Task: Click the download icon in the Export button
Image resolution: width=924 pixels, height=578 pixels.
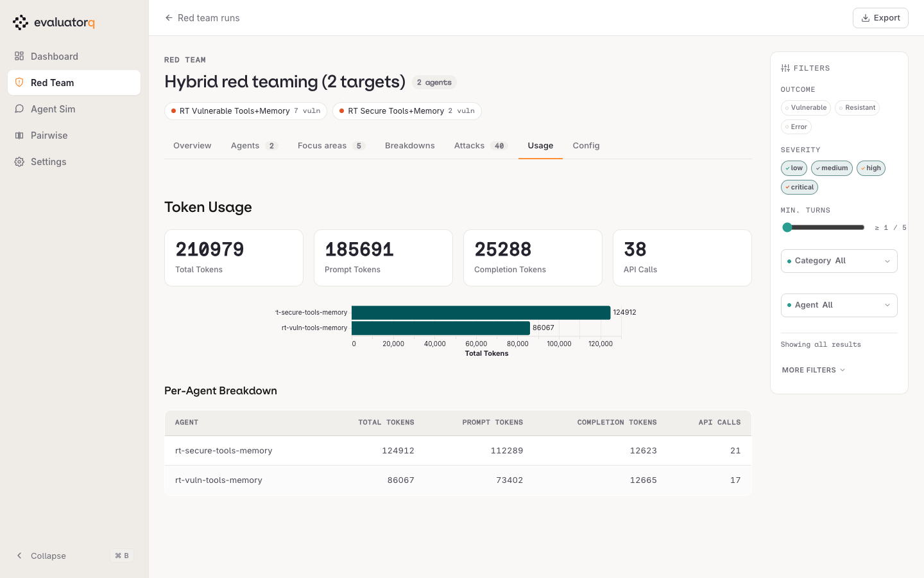Action: click(866, 18)
